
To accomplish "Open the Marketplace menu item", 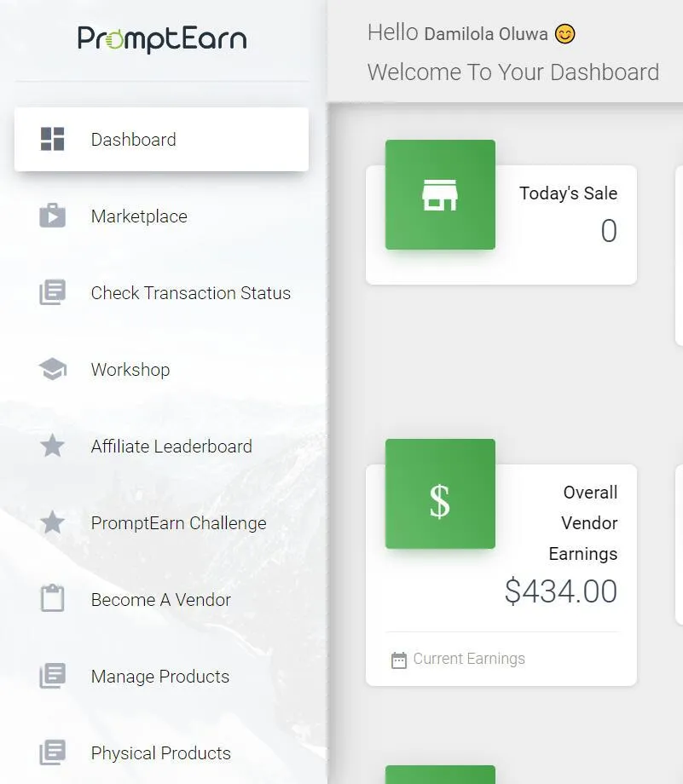I will click(161, 216).
